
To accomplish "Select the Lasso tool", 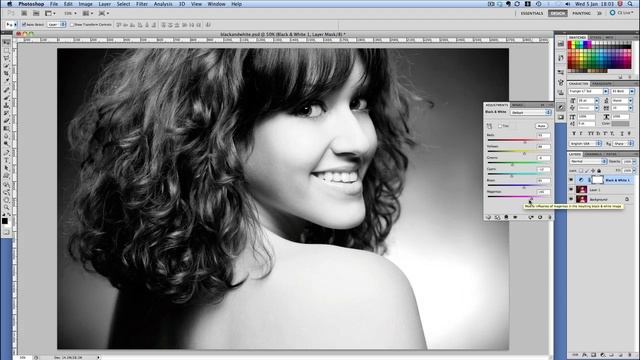I will point(6,58).
